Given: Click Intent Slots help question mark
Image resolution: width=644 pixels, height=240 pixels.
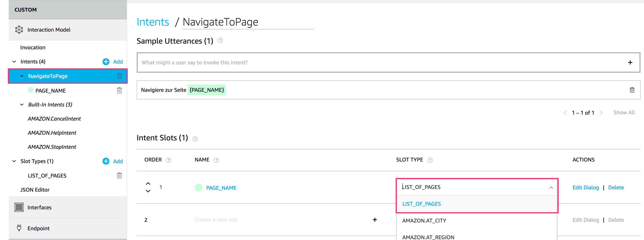Looking at the screenshot, I should [195, 139].
